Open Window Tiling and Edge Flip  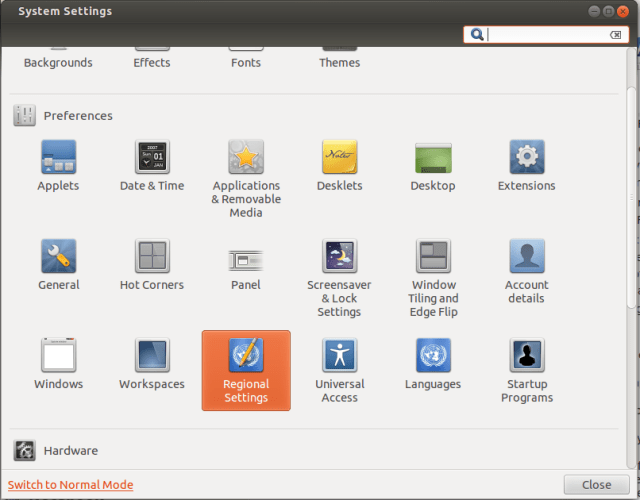(433, 257)
